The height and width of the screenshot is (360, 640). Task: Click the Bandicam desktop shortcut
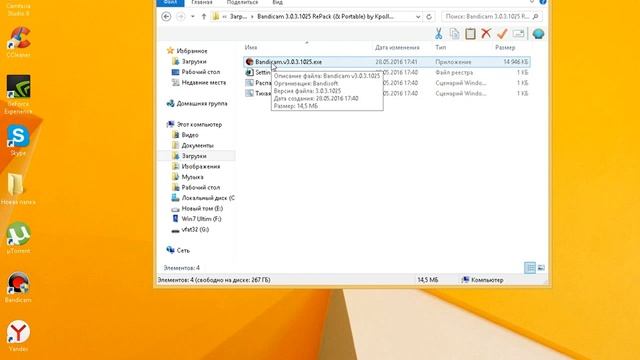coord(18,287)
